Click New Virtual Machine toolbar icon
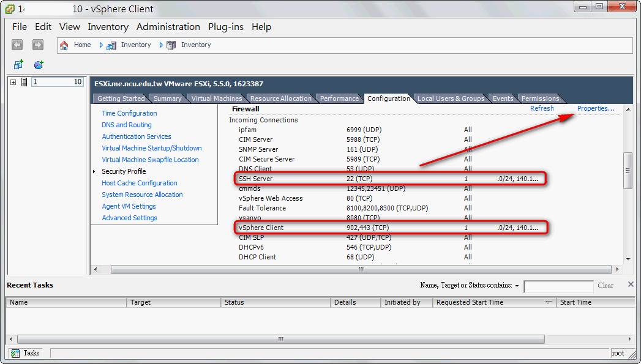641x364 pixels. (x=18, y=64)
